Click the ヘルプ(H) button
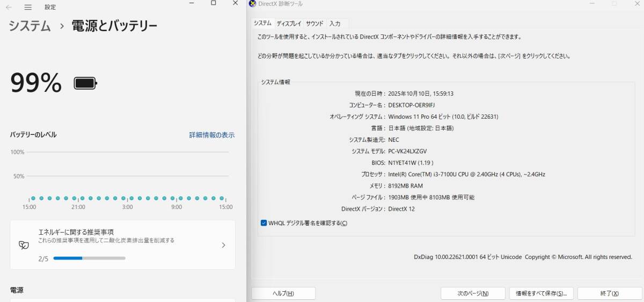Image resolution: width=644 pixels, height=302 pixels. 283,293
